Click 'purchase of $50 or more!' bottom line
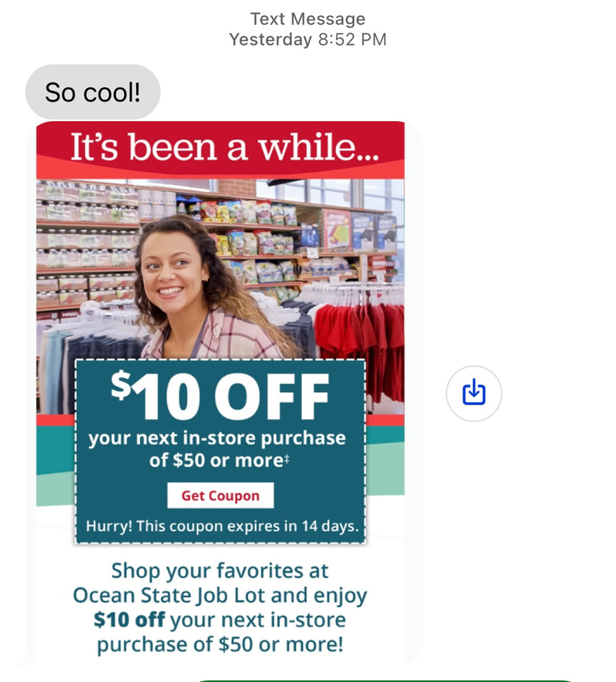Screen dimensions: 616x682 pos(220,644)
